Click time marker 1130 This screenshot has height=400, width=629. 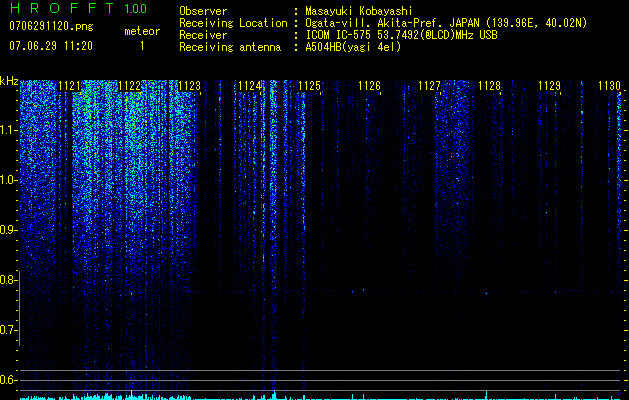pos(609,86)
